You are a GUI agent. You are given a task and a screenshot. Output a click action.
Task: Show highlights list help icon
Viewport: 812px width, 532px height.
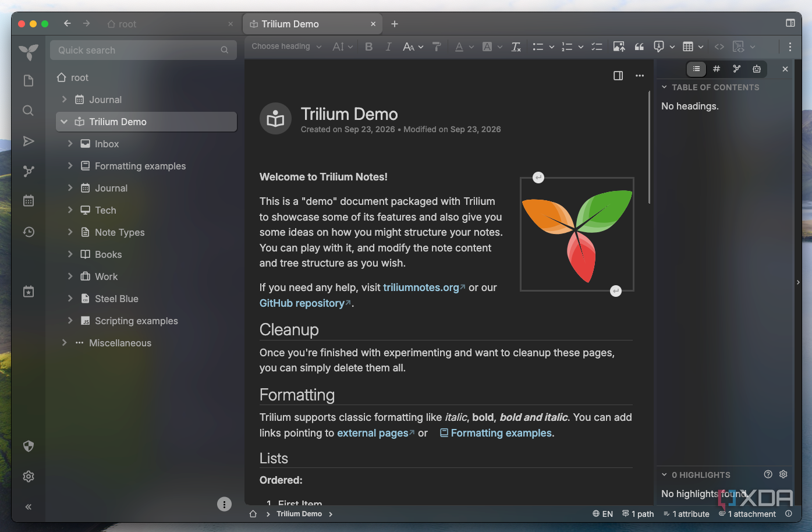[x=768, y=474]
